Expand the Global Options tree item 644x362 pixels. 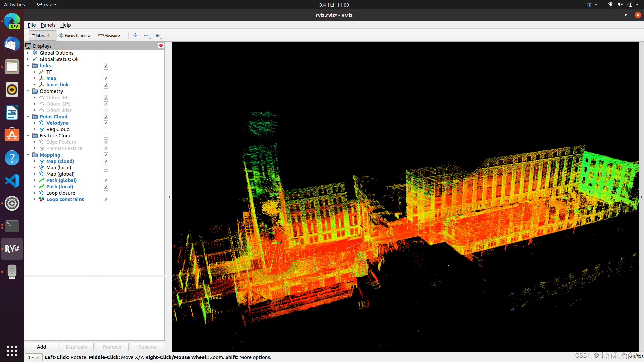[x=28, y=53]
